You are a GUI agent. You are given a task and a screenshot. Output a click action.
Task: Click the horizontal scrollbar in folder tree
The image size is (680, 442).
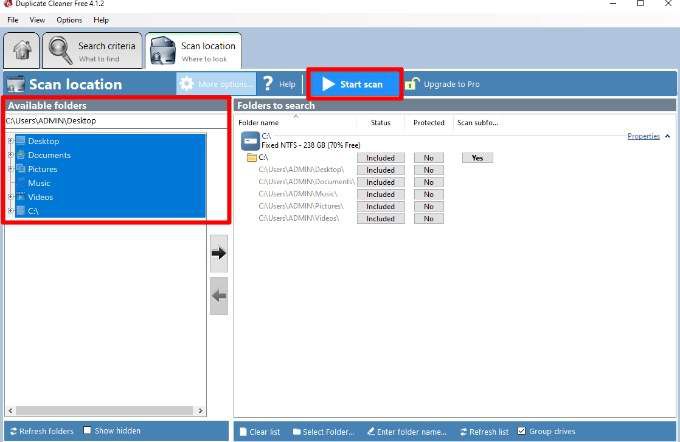[104, 410]
